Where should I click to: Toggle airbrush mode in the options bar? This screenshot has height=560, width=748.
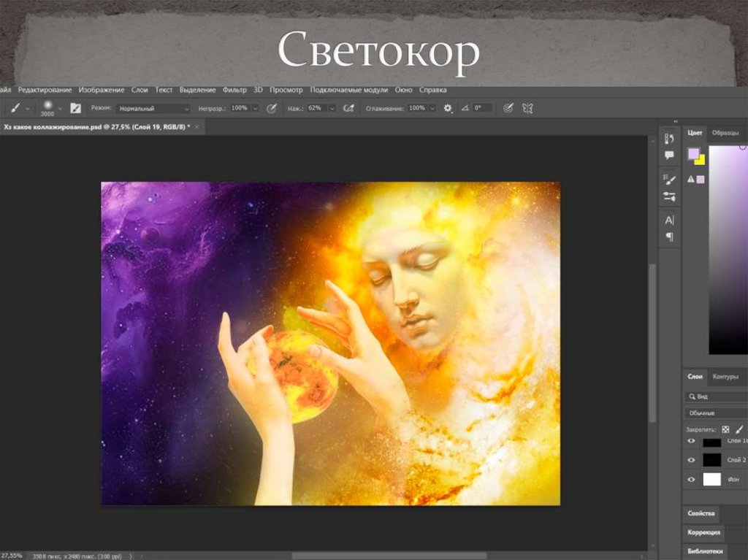tap(348, 107)
